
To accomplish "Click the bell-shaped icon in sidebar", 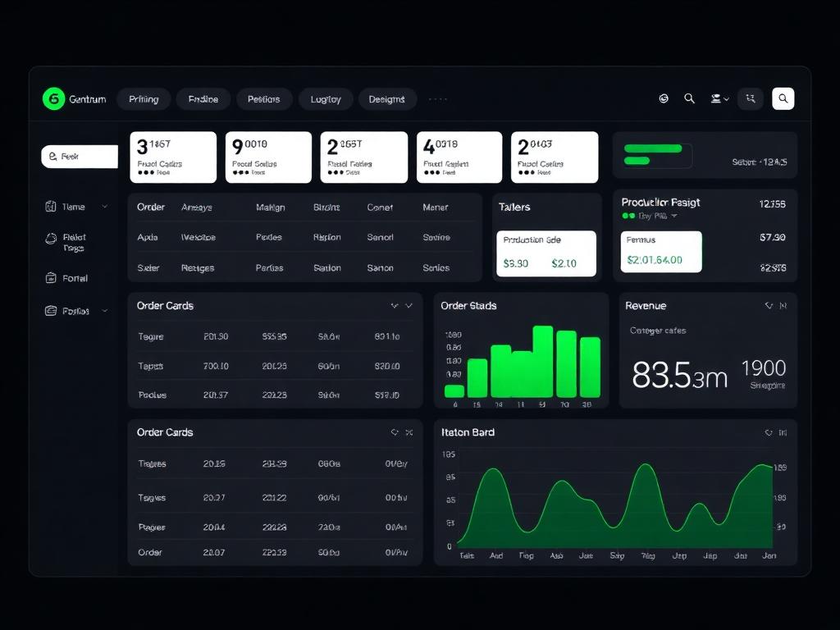I will pos(50,239).
